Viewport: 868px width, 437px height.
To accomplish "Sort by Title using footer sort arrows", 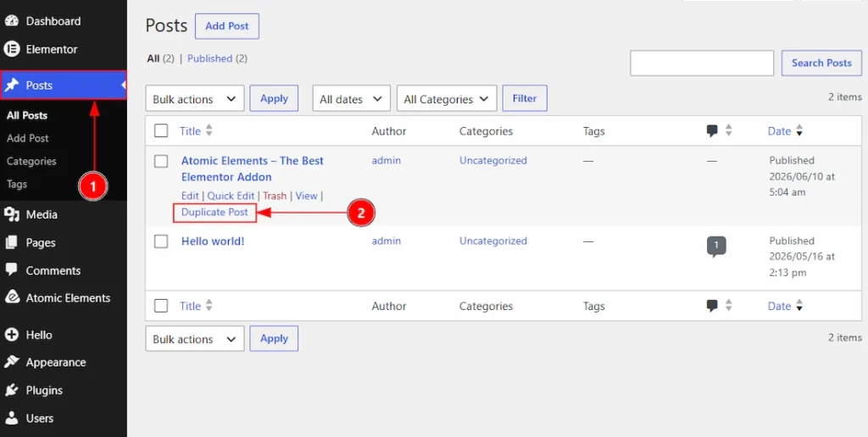I will coord(209,306).
